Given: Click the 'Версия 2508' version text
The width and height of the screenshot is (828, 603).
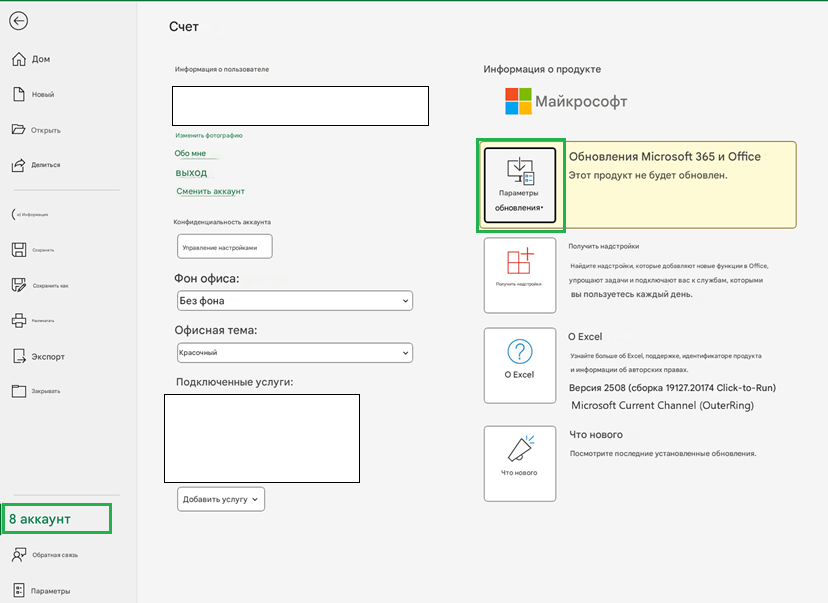Looking at the screenshot, I should click(x=672, y=388).
